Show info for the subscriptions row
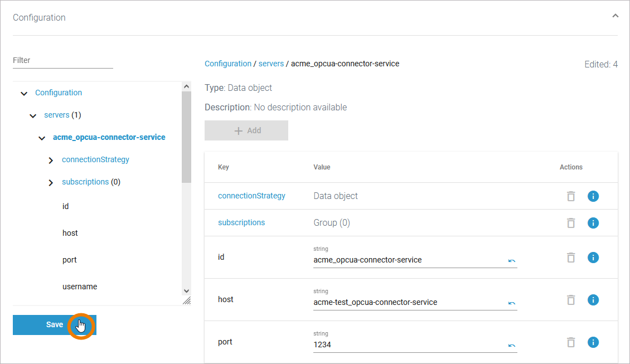This screenshot has height=364, width=630. pyautogui.click(x=593, y=223)
